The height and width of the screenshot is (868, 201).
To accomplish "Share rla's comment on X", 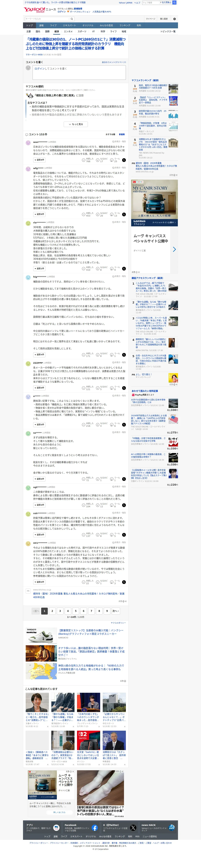I will (x=124, y=268).
